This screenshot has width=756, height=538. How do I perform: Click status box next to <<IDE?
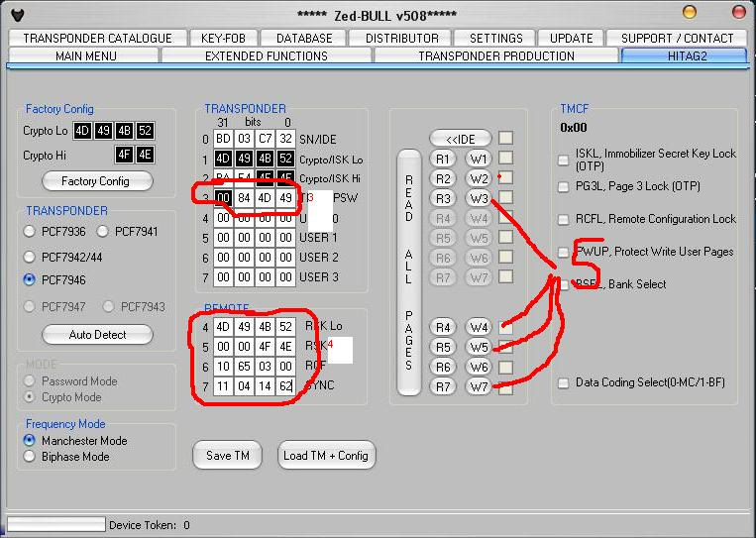tap(505, 138)
